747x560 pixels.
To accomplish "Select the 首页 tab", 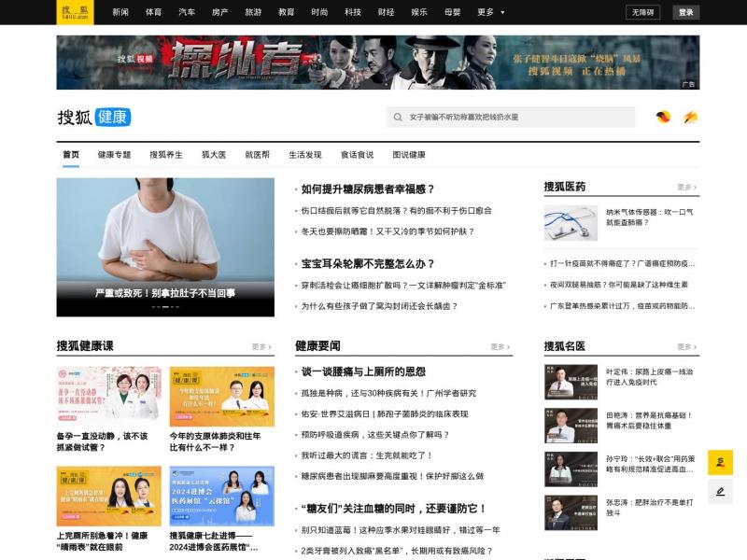I will 71,155.
